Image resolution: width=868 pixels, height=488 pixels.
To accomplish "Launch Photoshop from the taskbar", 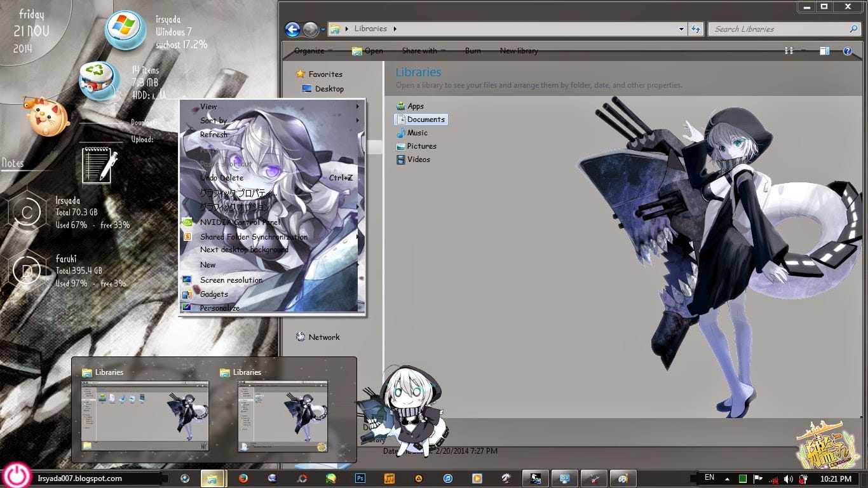I will click(360, 478).
